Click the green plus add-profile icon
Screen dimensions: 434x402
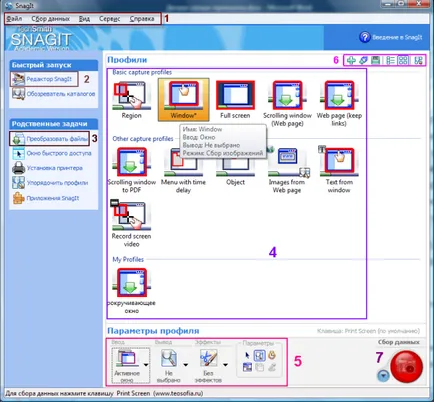coord(351,60)
